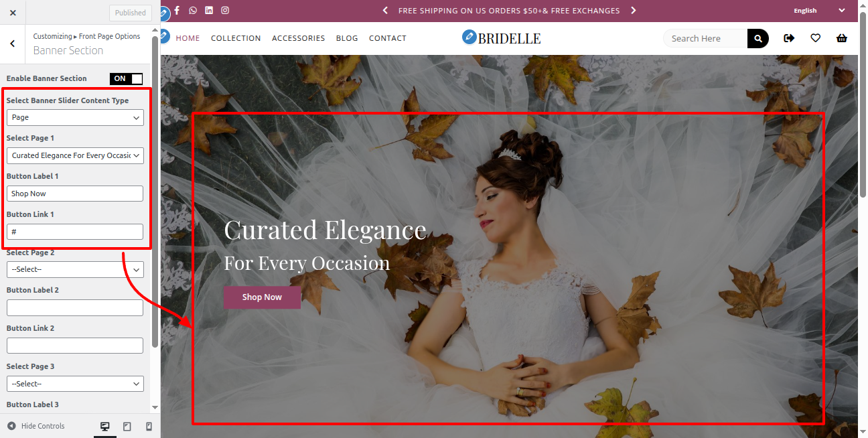Viewport: 868px width, 438px height.
Task: Go back using the arrow beside Banner Section
Action: (x=13, y=44)
